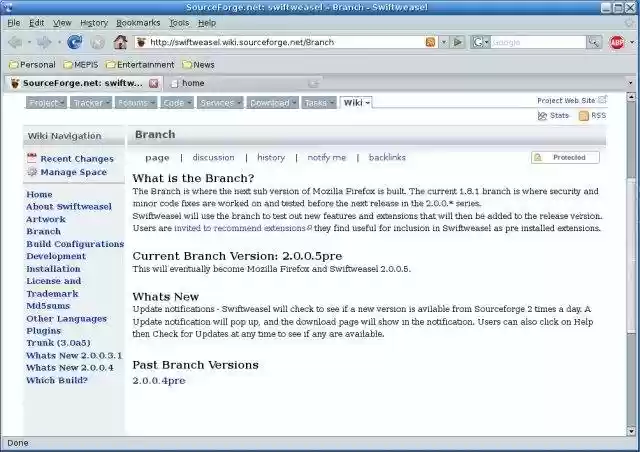Go back with the Back arrow button
The width and height of the screenshot is (640, 452).
(15, 42)
